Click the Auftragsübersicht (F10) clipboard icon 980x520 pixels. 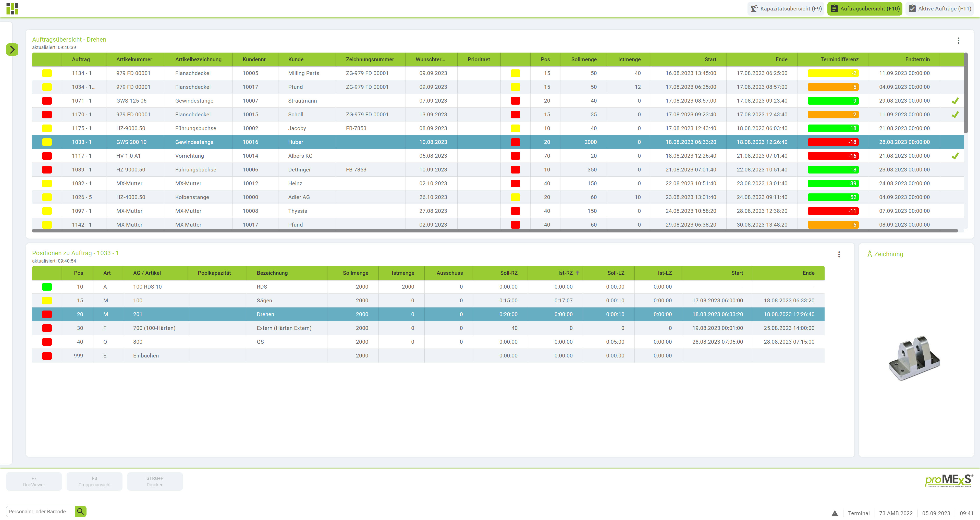click(834, 8)
